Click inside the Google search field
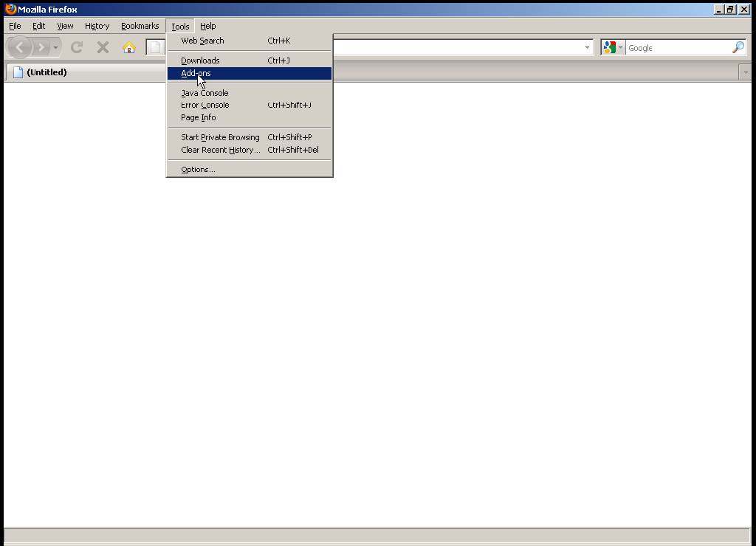The image size is (756, 546). (x=679, y=48)
